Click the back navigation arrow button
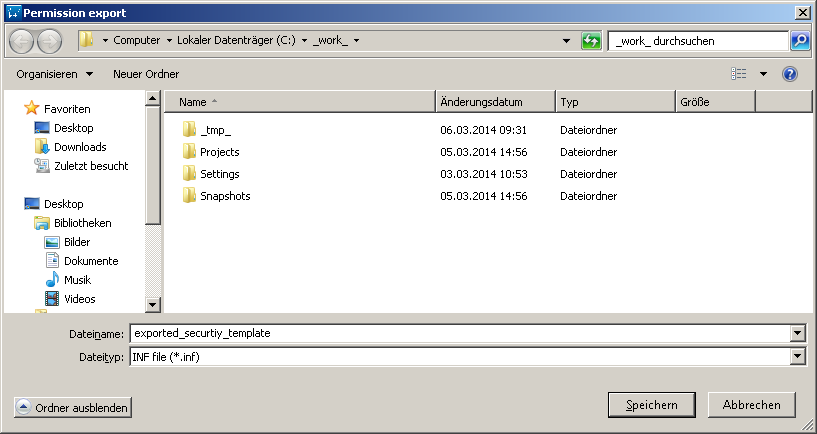The image size is (817, 434). [22, 41]
